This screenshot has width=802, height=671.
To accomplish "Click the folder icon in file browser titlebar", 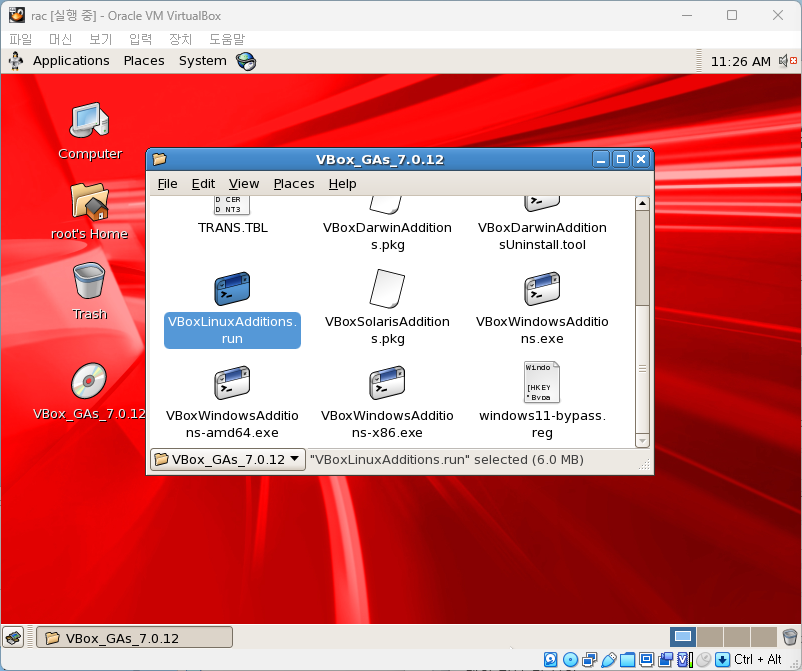I will [x=160, y=159].
